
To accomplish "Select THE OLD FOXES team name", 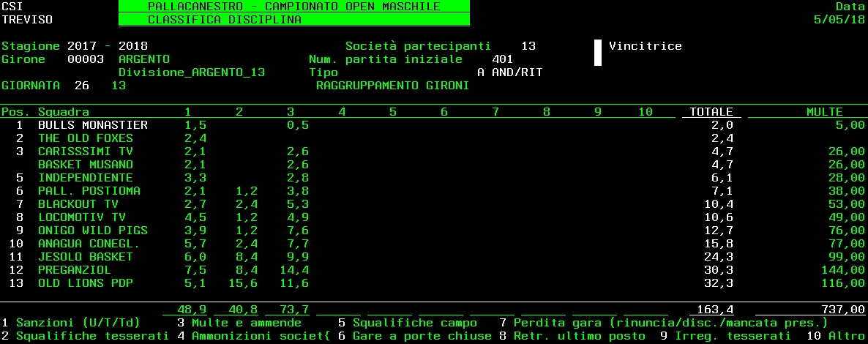I will pos(86,138).
